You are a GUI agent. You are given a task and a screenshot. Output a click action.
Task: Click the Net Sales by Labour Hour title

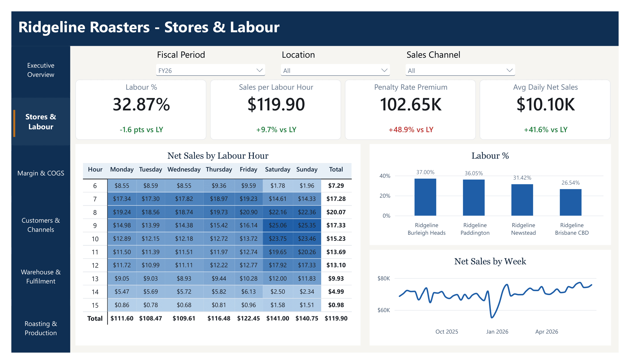point(218,156)
